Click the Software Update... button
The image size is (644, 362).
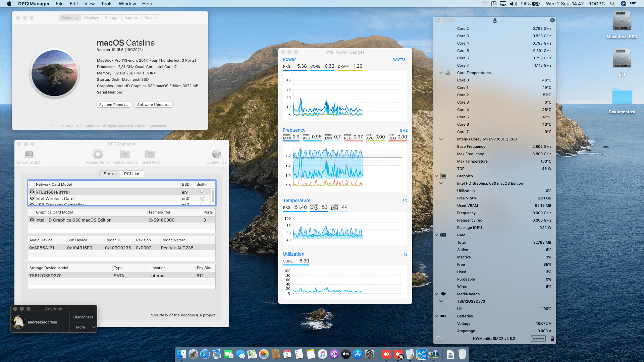tap(153, 105)
